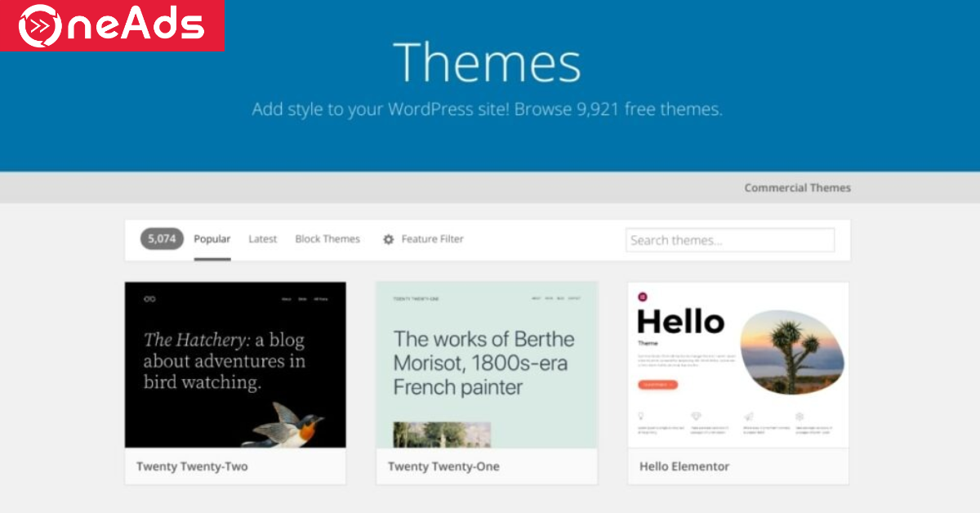Click the Elementor badge icon in Hello thumbnail
980x513 pixels.
643,297
